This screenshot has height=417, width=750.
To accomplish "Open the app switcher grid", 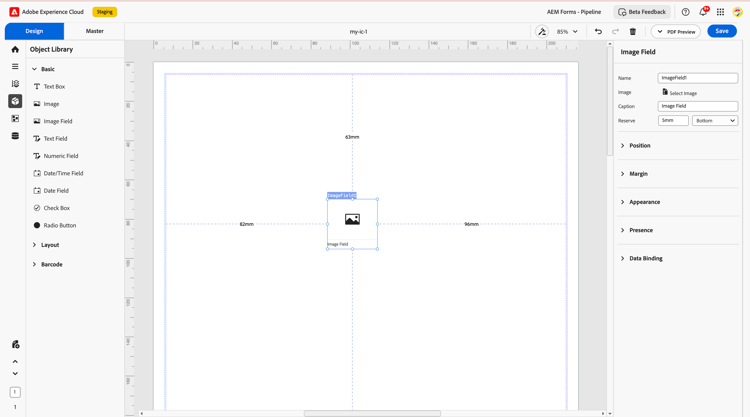I will tap(720, 12).
